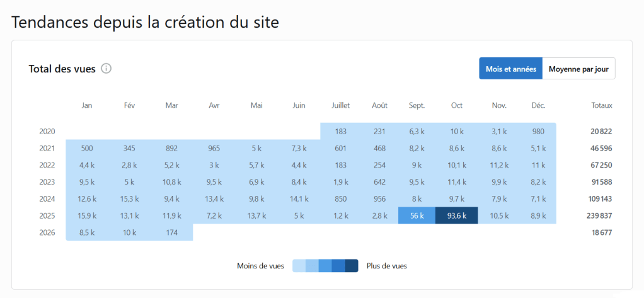Click the Juin 2024 cell showing 14,1 k
Image resolution: width=644 pixels, height=298 pixels.
coord(299,198)
